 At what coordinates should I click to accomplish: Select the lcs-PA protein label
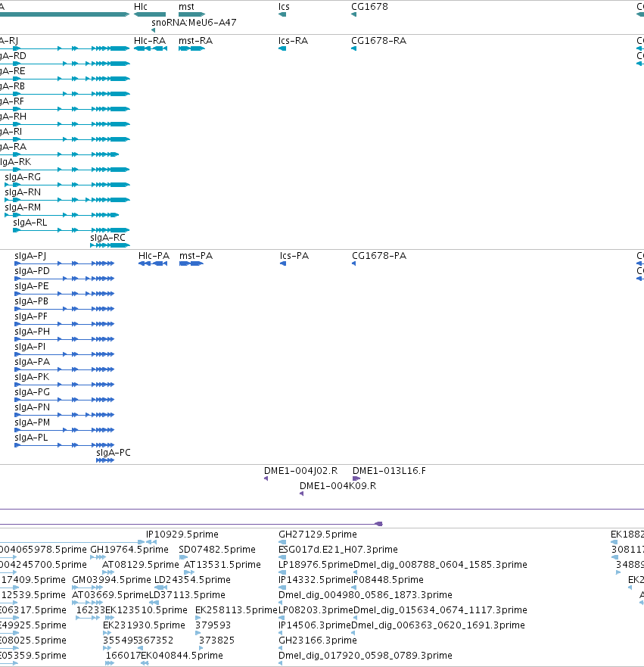click(x=294, y=256)
